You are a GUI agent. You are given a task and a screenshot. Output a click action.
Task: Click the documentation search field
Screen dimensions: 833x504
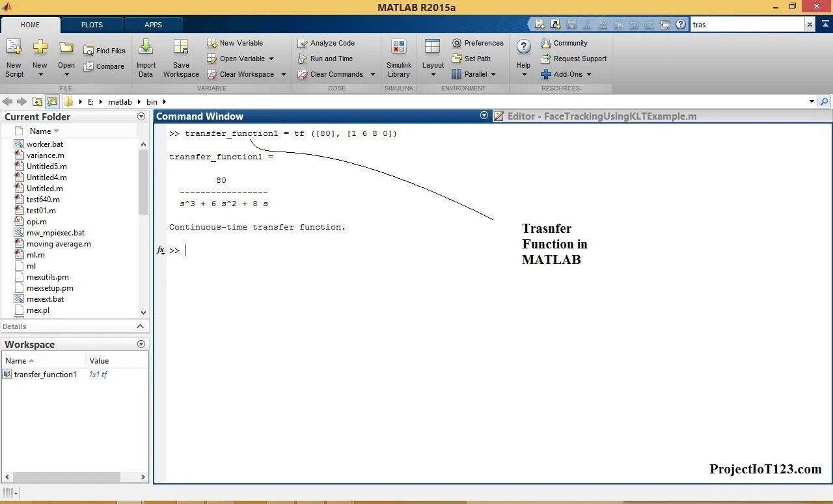(x=747, y=25)
